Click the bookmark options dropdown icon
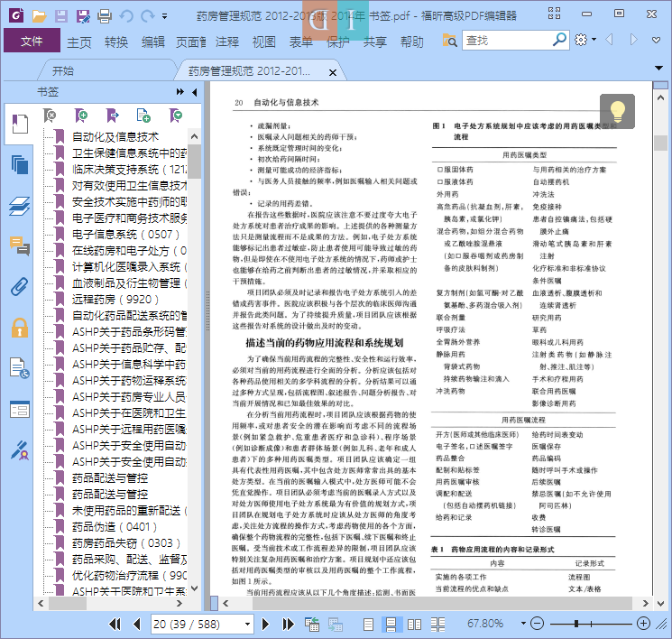 pos(176,116)
